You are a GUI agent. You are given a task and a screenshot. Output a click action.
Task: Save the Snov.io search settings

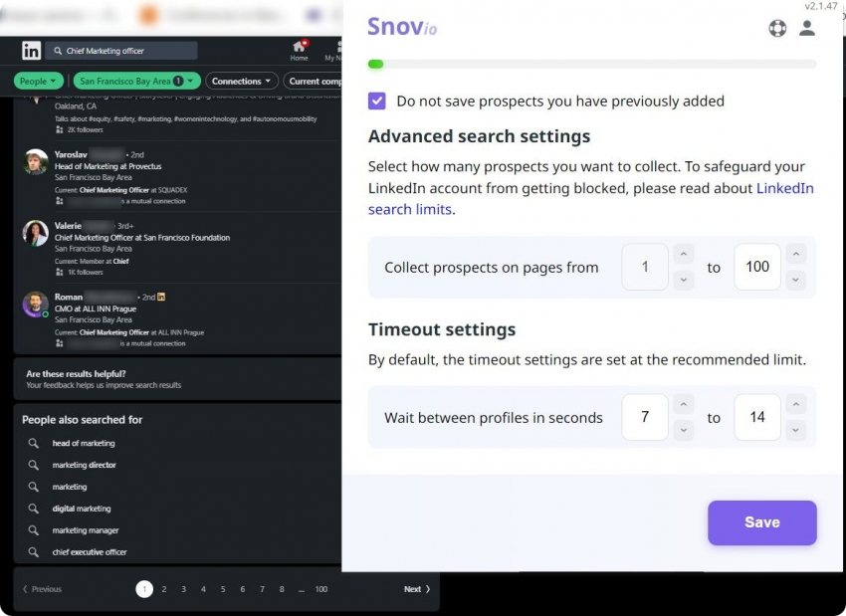coord(761,522)
